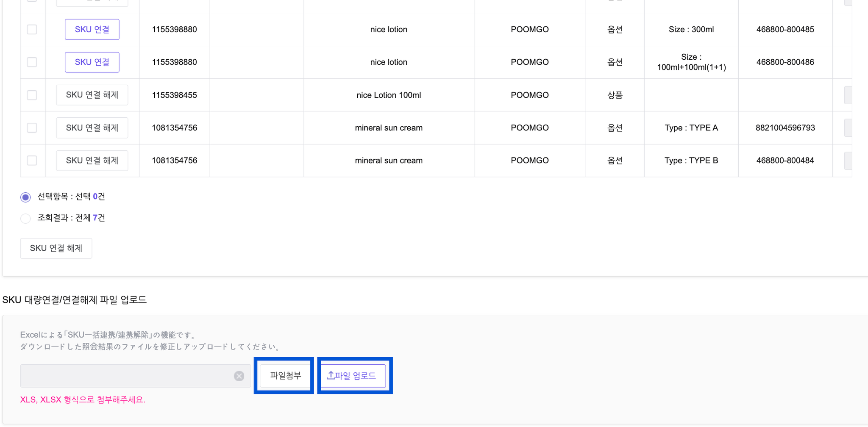
Task: Click SKU 연결 for the Size 300ml row
Action: tap(92, 29)
